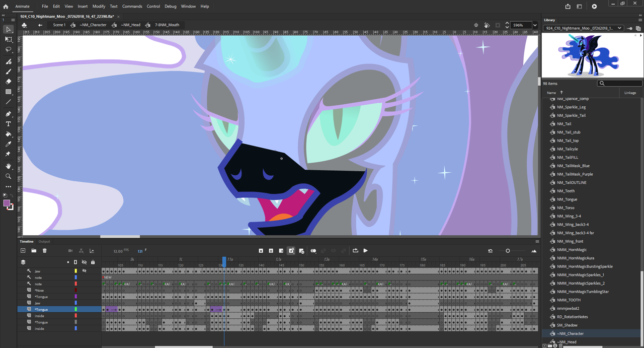Sort library items by Name column
This screenshot has height=348, width=644.
point(551,92)
